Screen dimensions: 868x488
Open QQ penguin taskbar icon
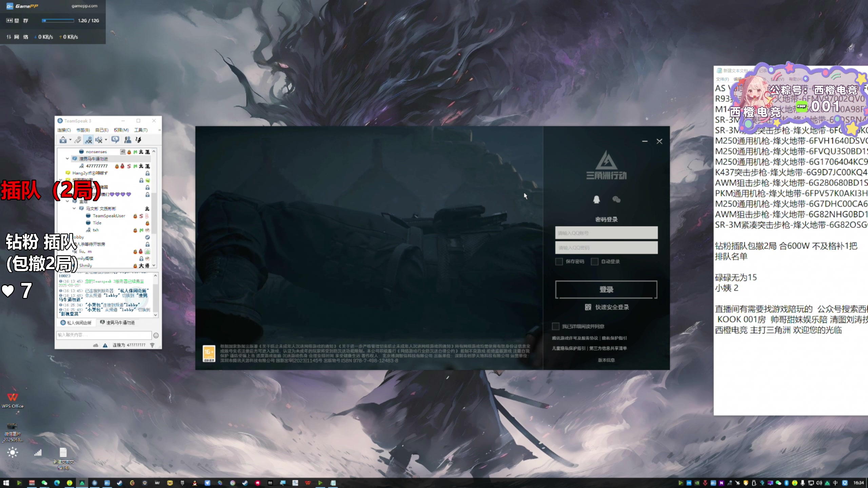195,483
